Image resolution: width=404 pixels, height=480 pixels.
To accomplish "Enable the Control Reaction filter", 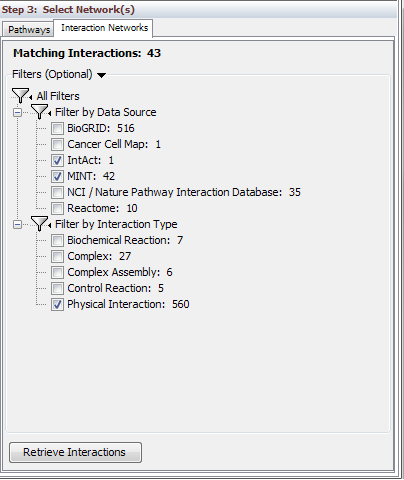I will coord(57,288).
